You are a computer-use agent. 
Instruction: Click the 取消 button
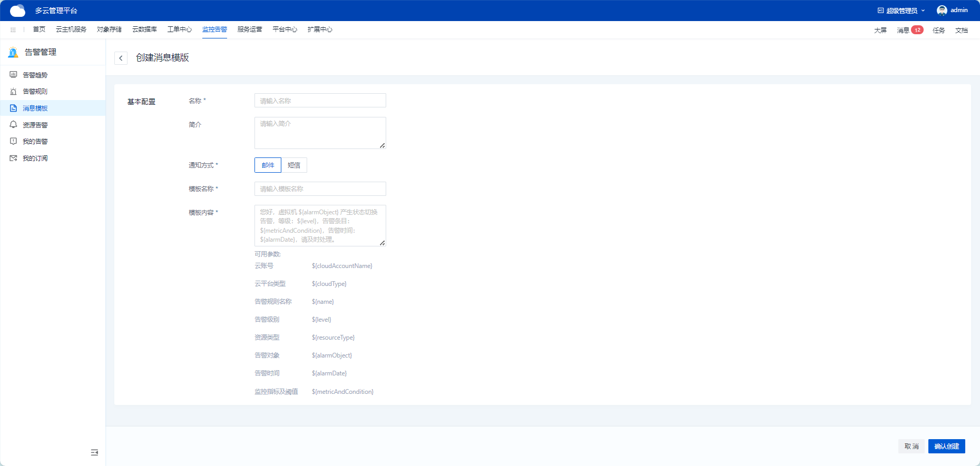(x=911, y=446)
